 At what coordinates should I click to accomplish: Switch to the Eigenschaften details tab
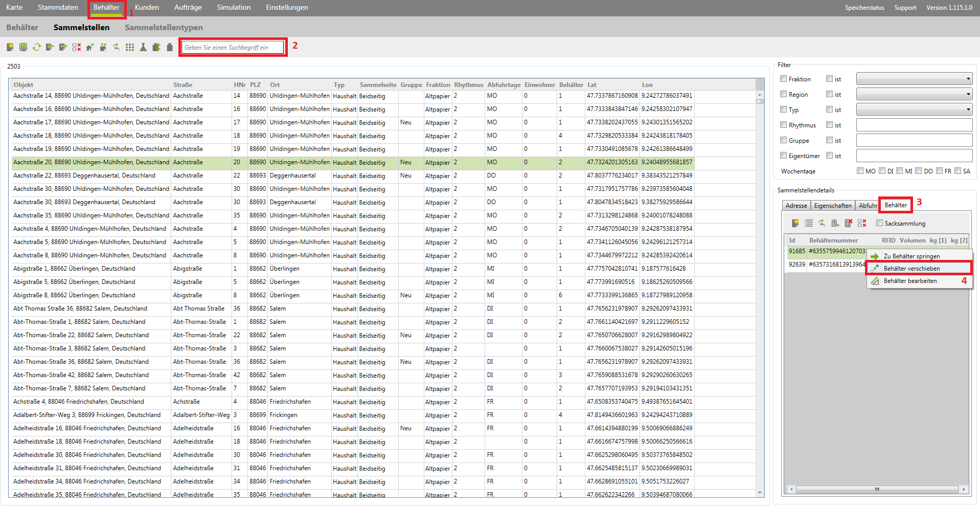[833, 205]
